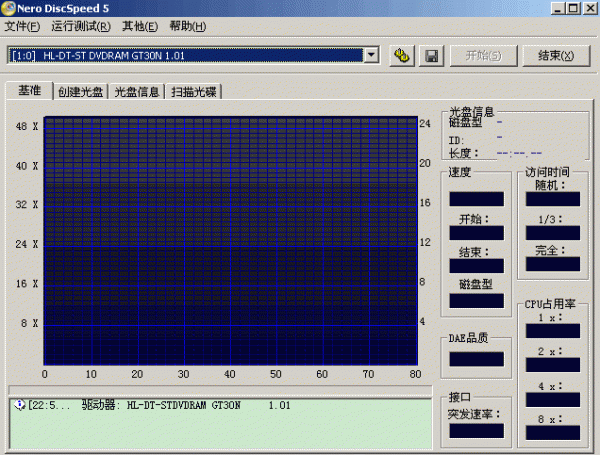Image resolution: width=600 pixels, height=455 pixels.
Task: Switch to the 创建光盘 tab
Action: point(80,92)
